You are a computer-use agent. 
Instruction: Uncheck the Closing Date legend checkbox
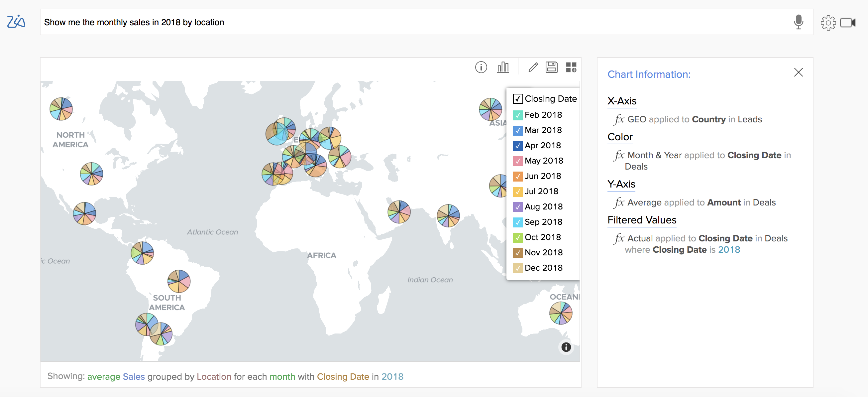click(x=517, y=99)
